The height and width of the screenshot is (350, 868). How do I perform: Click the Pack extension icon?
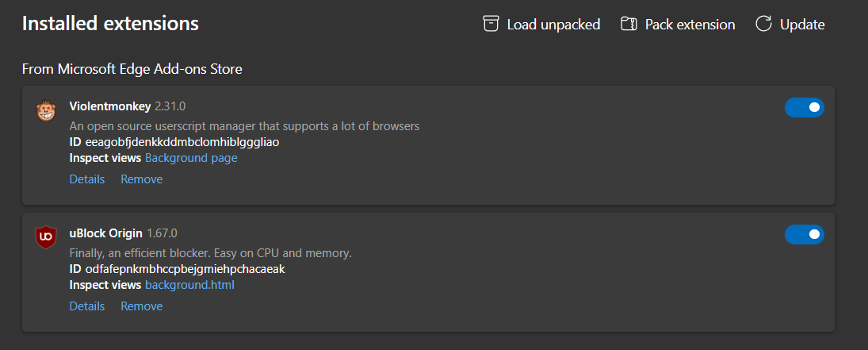[629, 25]
